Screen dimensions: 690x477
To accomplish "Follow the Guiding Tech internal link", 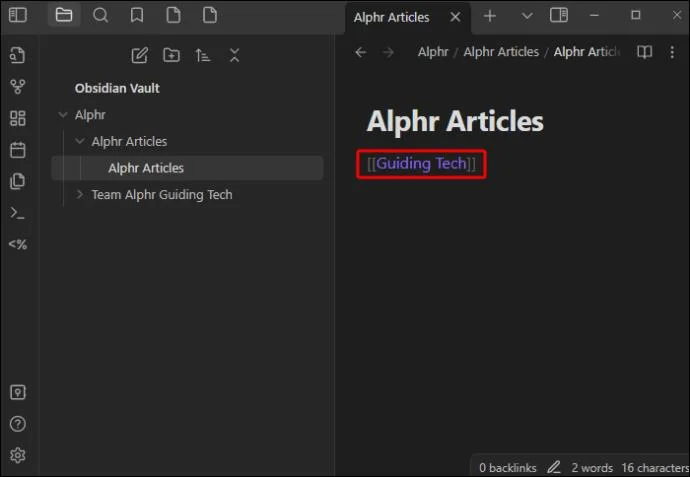I will (x=421, y=164).
